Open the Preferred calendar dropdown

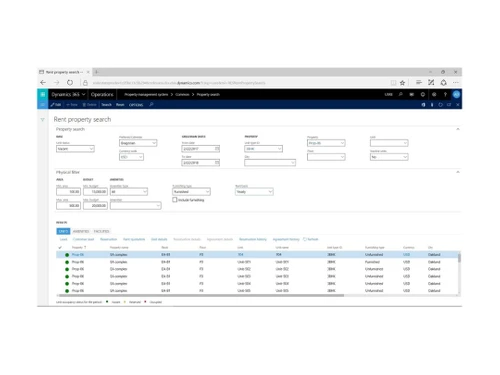pyautogui.click(x=138, y=143)
